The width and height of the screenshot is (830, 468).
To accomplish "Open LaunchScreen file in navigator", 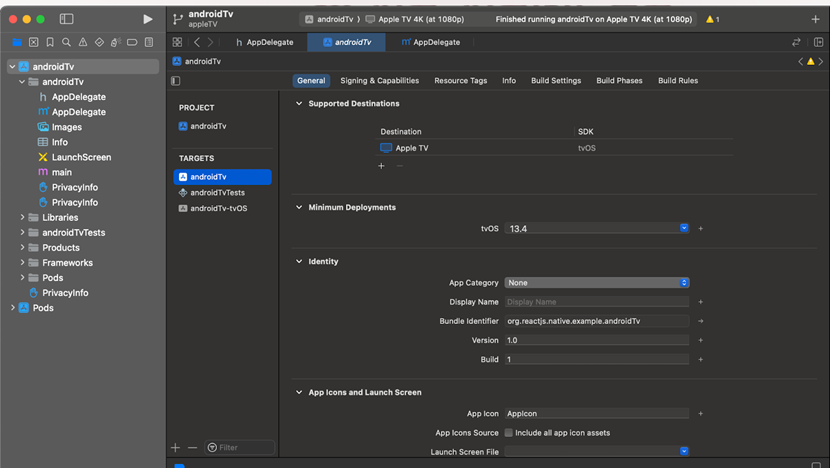I will [81, 157].
